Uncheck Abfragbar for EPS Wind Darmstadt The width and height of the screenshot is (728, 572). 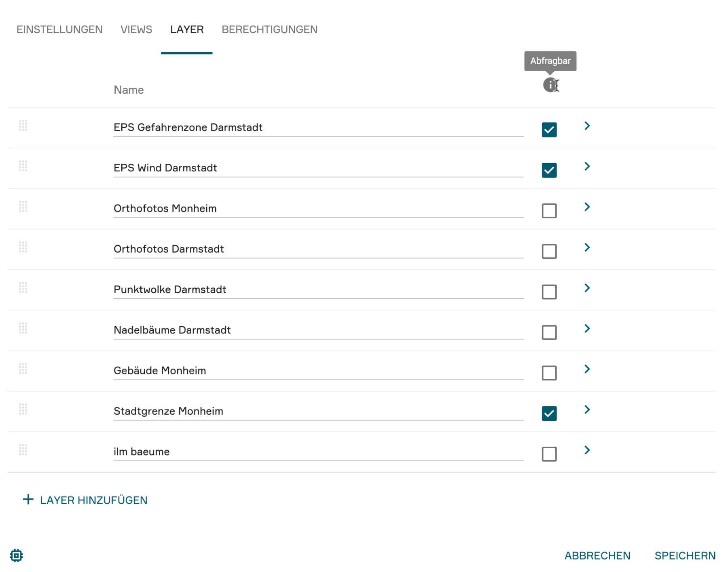[x=549, y=170]
